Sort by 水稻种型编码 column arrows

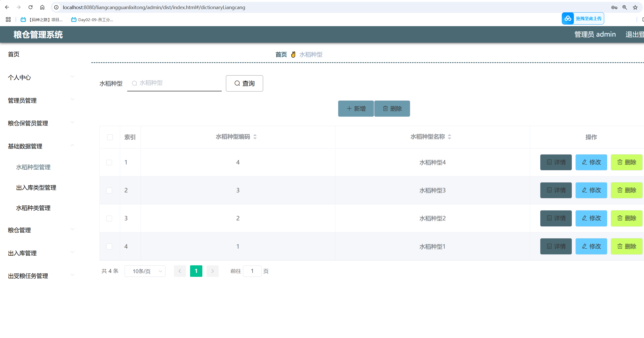(255, 137)
